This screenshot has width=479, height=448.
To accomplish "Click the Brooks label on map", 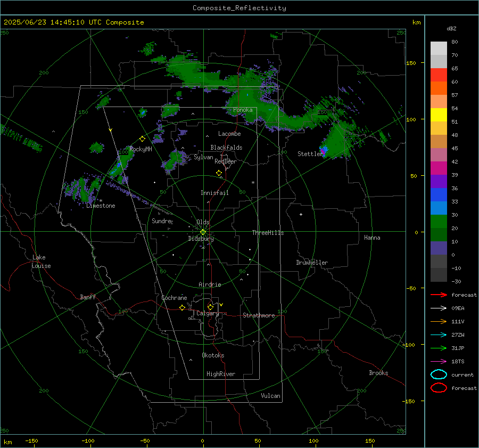I will click(378, 373).
